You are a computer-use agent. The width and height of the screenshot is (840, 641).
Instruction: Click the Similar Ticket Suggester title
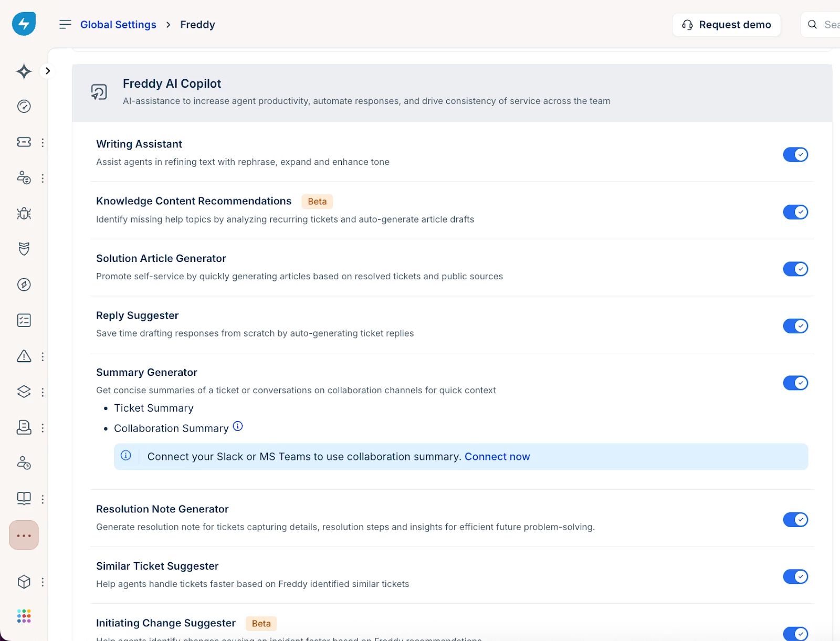157,566
